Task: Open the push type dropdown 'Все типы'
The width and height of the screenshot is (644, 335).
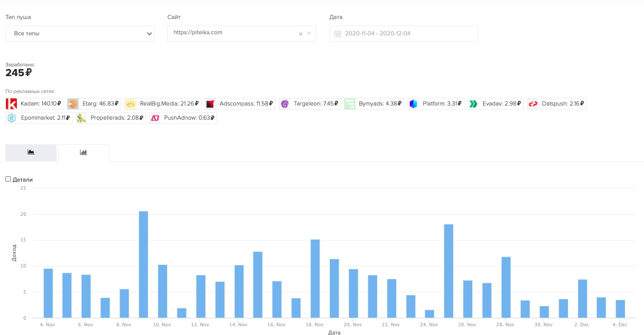Action: (80, 34)
